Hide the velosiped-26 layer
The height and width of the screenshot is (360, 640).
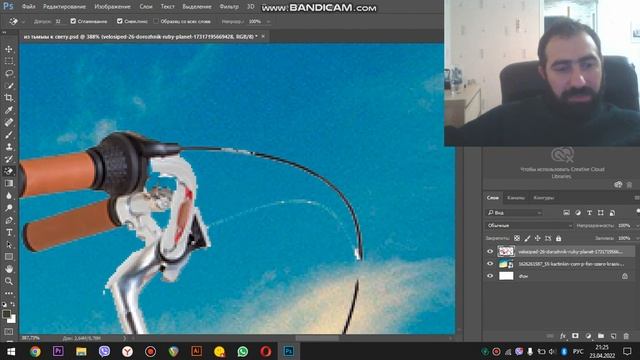(490, 252)
